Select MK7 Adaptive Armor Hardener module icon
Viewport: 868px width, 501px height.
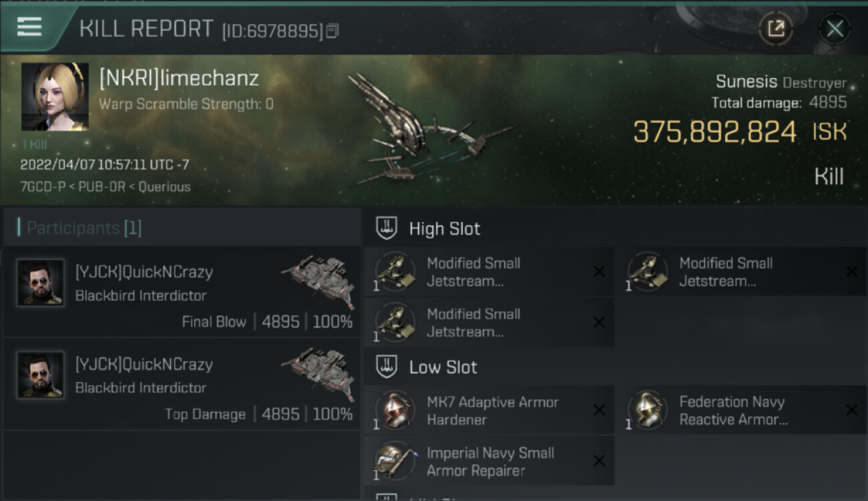pos(395,411)
